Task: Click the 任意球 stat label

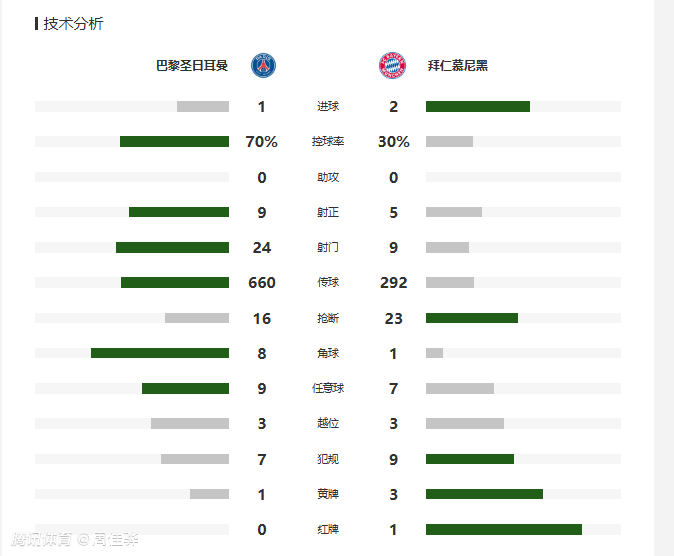Action: (x=328, y=388)
